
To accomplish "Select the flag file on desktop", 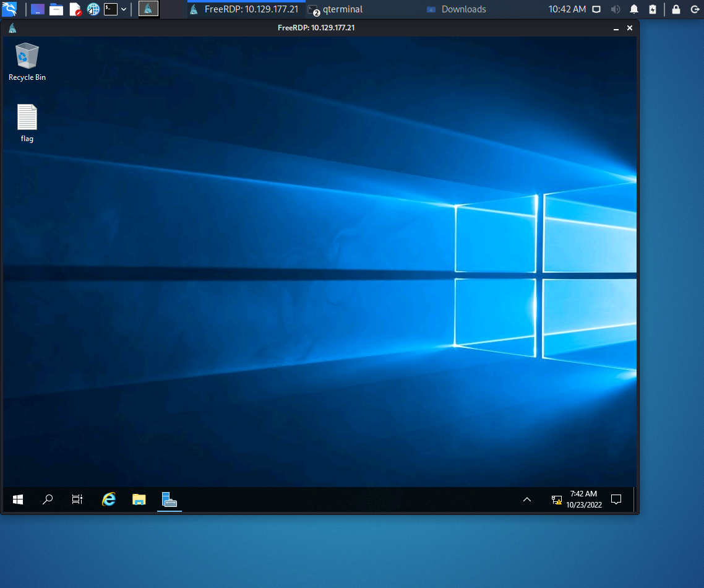I will point(27,124).
